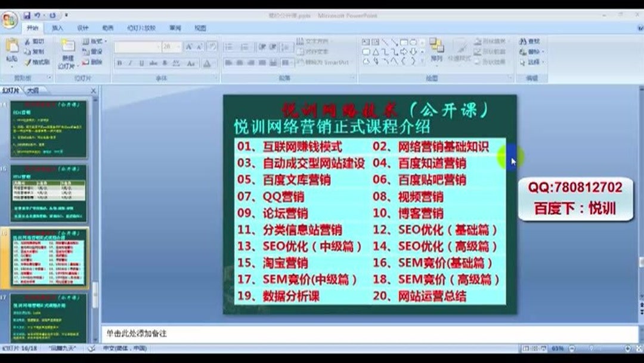Select the Bold formatting icon

coord(119,62)
